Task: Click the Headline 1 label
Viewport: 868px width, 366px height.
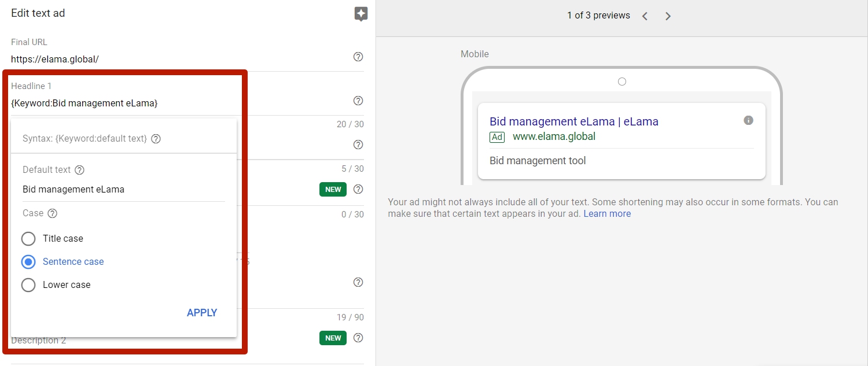Action: pos(31,86)
